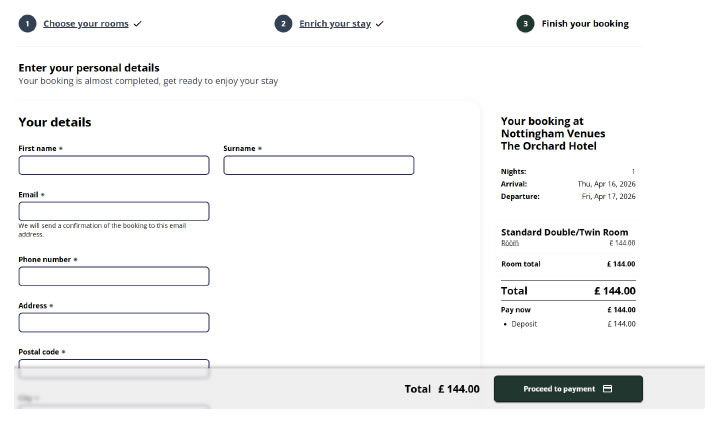Go back to Choose your rooms step
This screenshot has width=722, height=434.
(85, 24)
